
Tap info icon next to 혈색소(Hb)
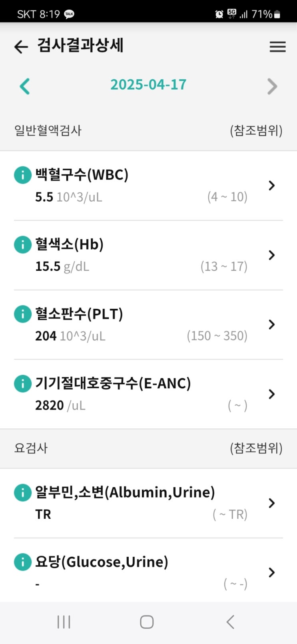pos(23,244)
